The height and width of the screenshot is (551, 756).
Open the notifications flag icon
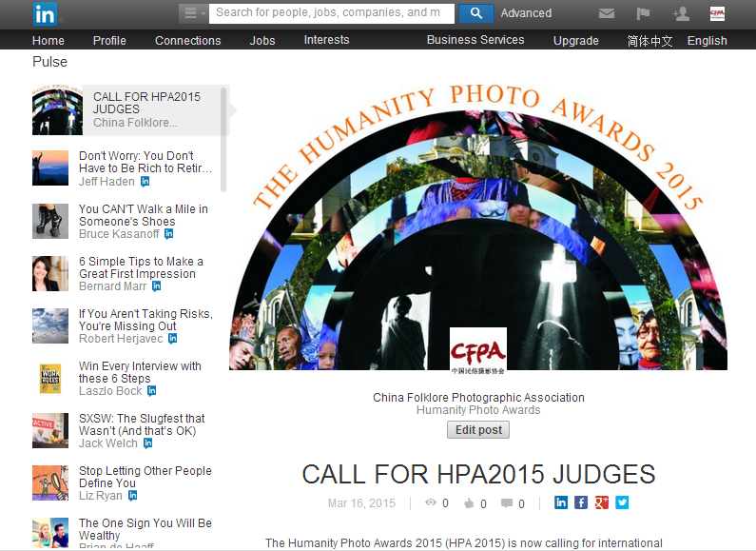(x=643, y=13)
